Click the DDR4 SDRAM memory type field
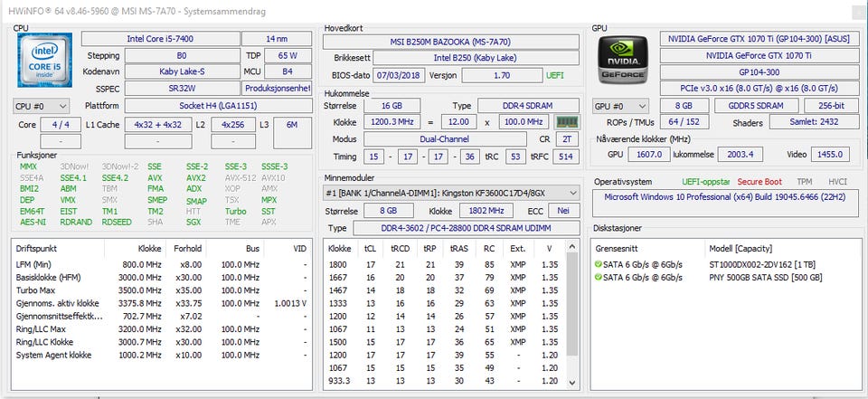This screenshot has width=868, height=399. click(529, 106)
